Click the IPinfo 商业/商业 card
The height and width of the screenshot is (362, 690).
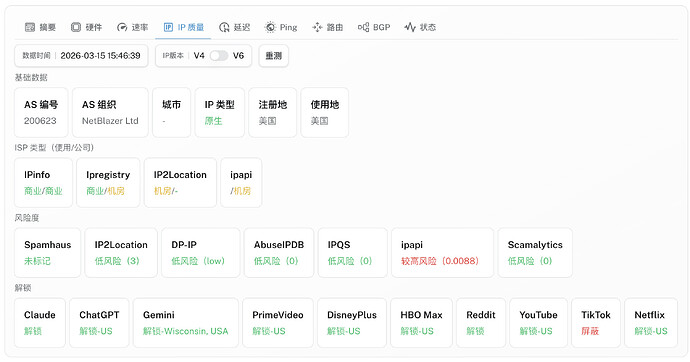44,183
